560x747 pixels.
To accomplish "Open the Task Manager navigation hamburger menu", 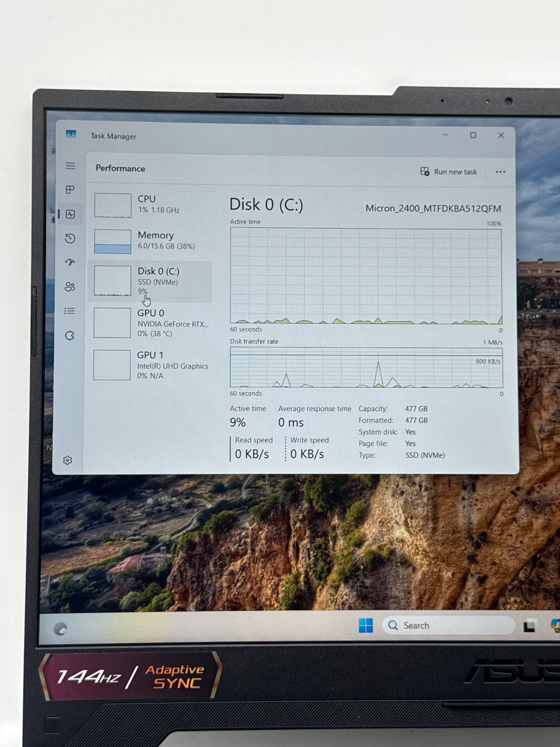I will 71,166.
